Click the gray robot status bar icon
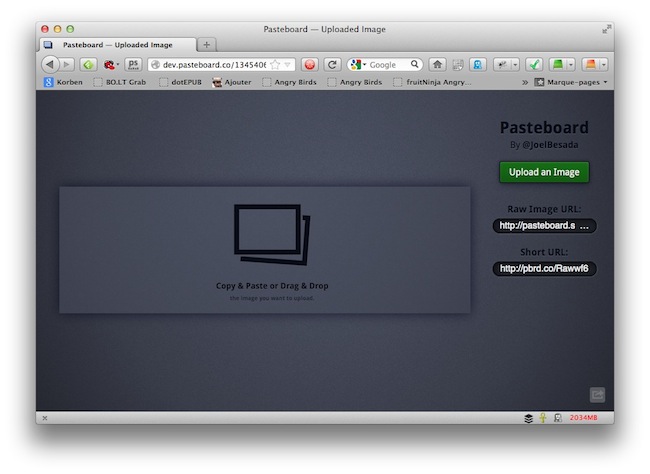The height and width of the screenshot is (474, 650). 558,418
